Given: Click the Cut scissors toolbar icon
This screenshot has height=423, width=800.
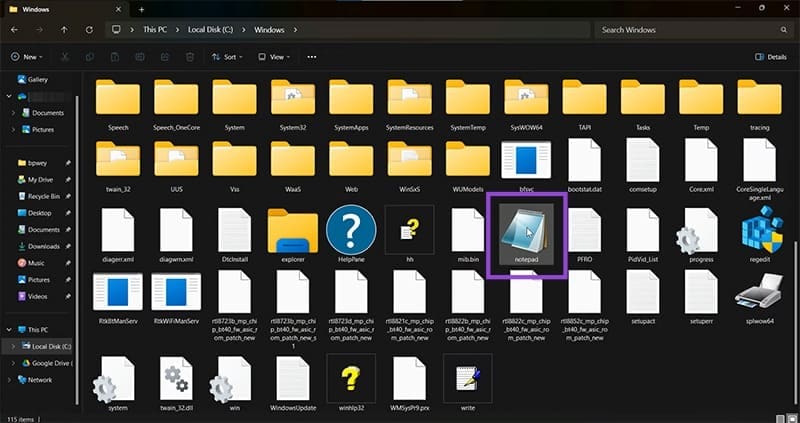Looking at the screenshot, I should 65,57.
